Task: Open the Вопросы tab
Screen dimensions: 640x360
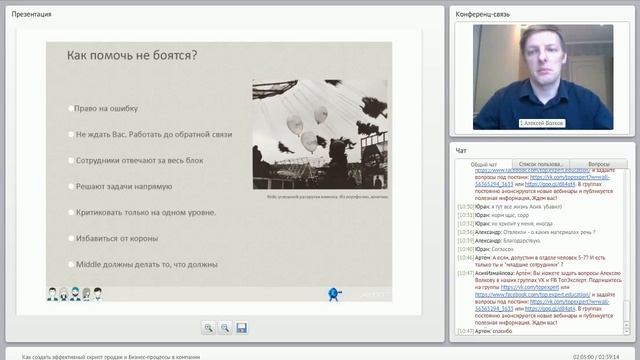Action: click(599, 164)
